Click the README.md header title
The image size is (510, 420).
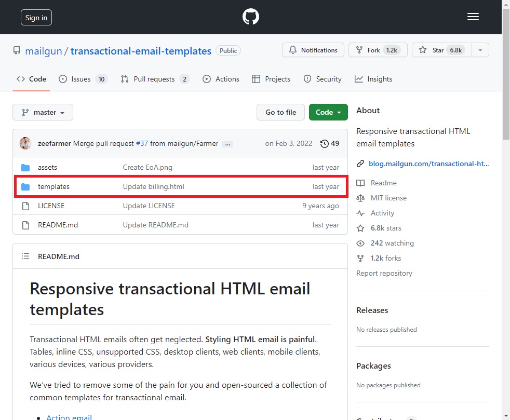(x=59, y=256)
